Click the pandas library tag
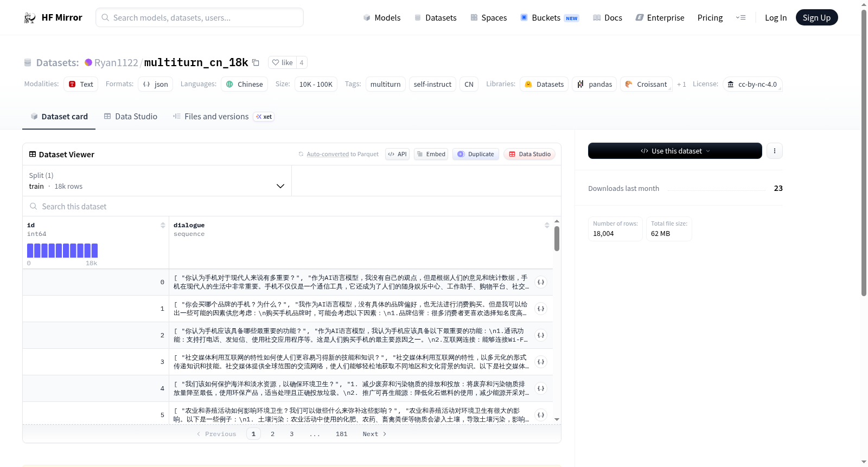The width and height of the screenshot is (868, 467). pos(594,84)
